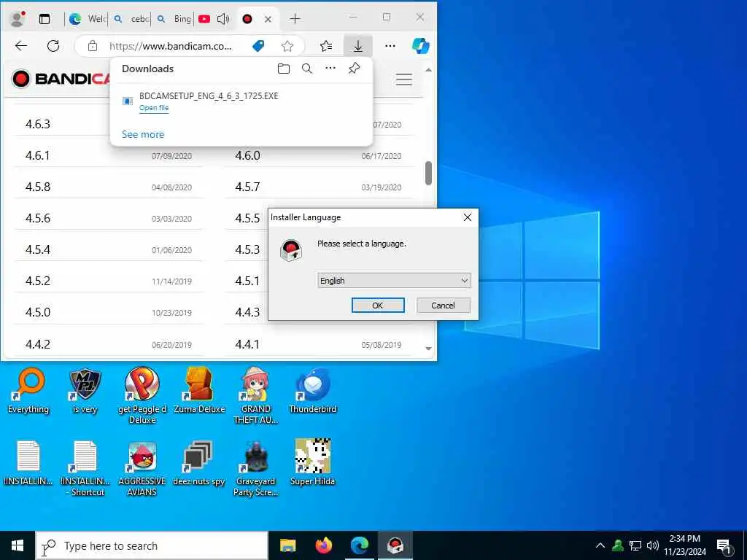
Task: Open more options in Downloads panel
Action: coord(330,69)
